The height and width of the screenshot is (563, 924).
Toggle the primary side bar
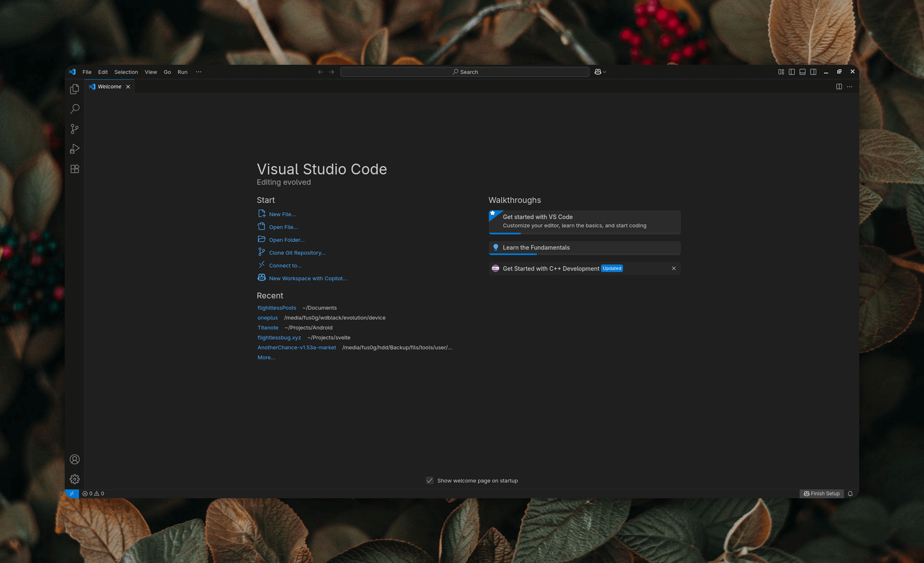[x=792, y=72]
